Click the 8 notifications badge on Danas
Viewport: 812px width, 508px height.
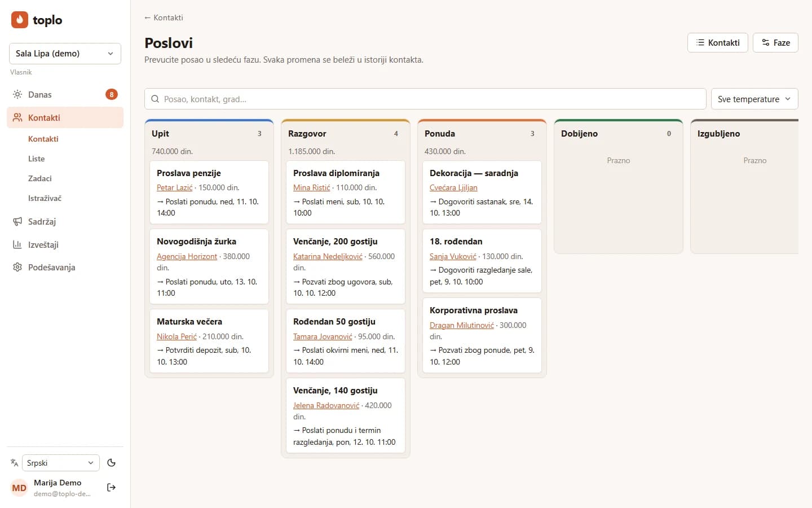pyautogui.click(x=112, y=94)
